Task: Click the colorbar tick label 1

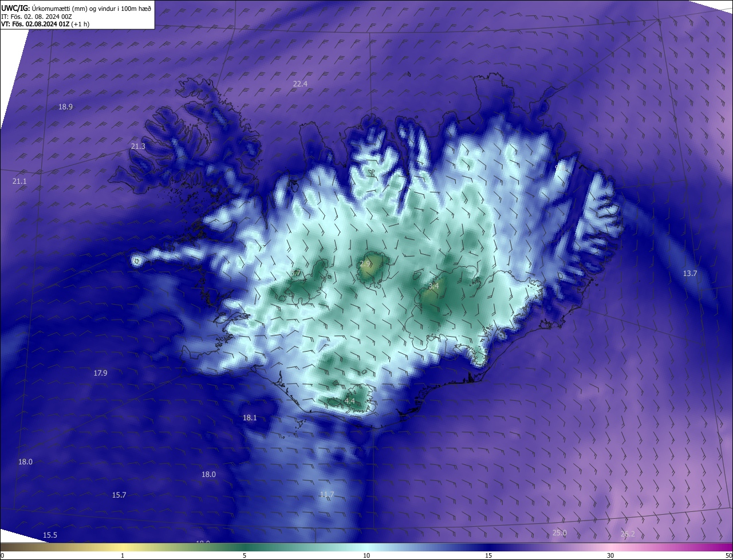Action: pos(123,555)
